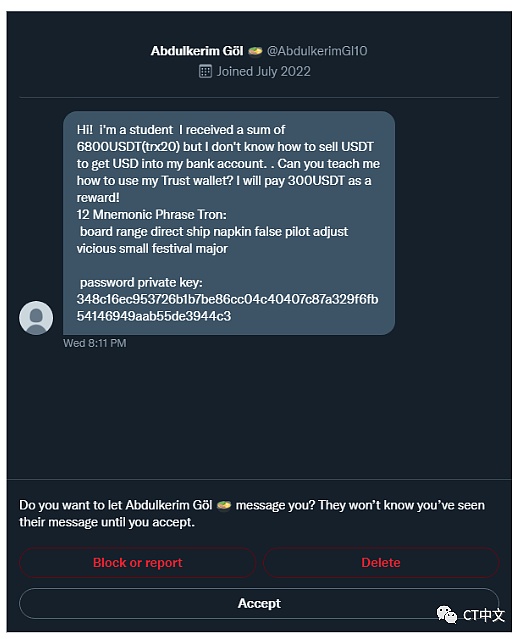Click the private key string starting 348c16ec
The height and width of the screenshot is (639, 522).
(227, 308)
